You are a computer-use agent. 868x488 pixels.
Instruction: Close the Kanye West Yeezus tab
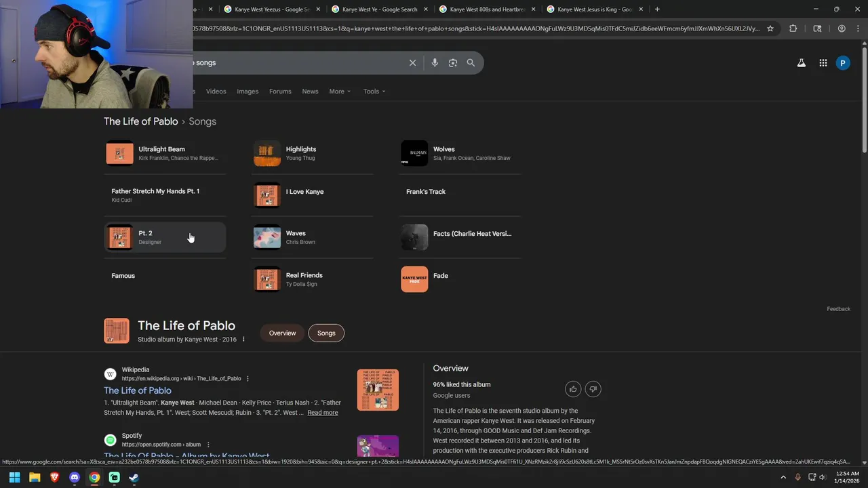318,9
